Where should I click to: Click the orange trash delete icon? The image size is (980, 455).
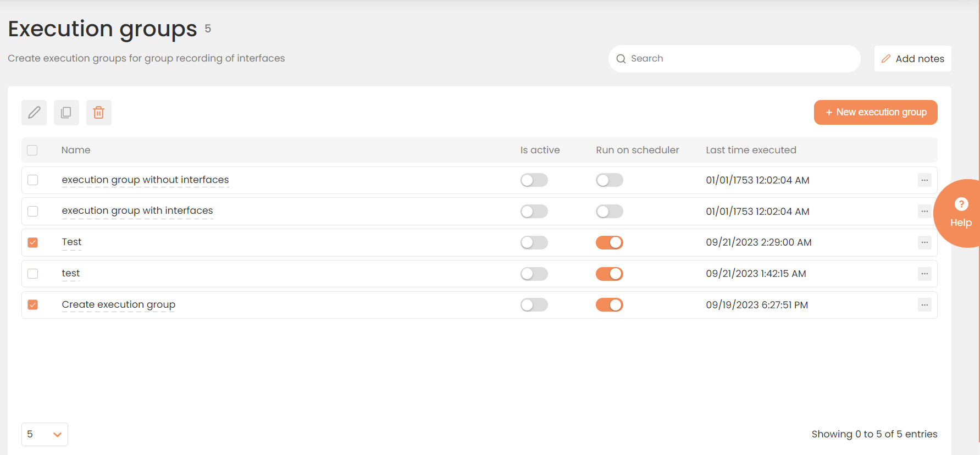(98, 113)
